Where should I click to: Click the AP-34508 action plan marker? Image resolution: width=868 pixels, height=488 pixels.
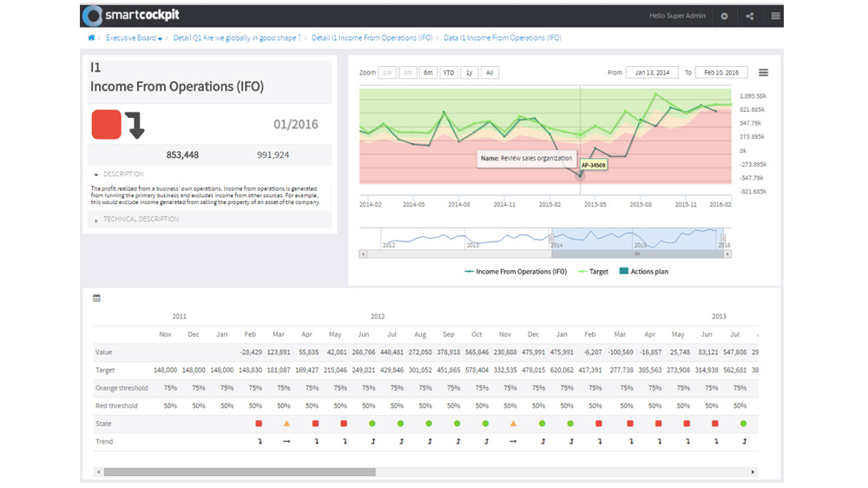[x=594, y=164]
